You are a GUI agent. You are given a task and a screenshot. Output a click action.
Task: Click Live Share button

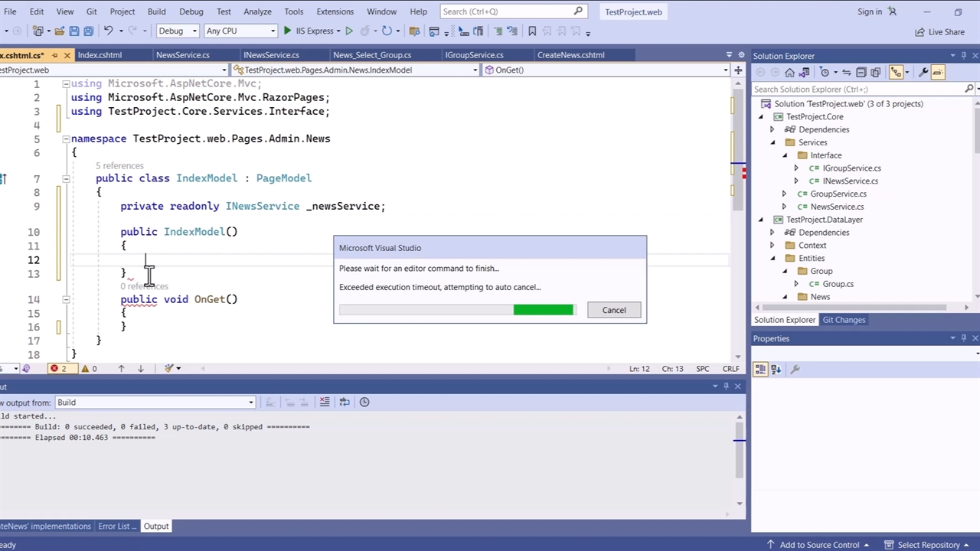coord(939,32)
